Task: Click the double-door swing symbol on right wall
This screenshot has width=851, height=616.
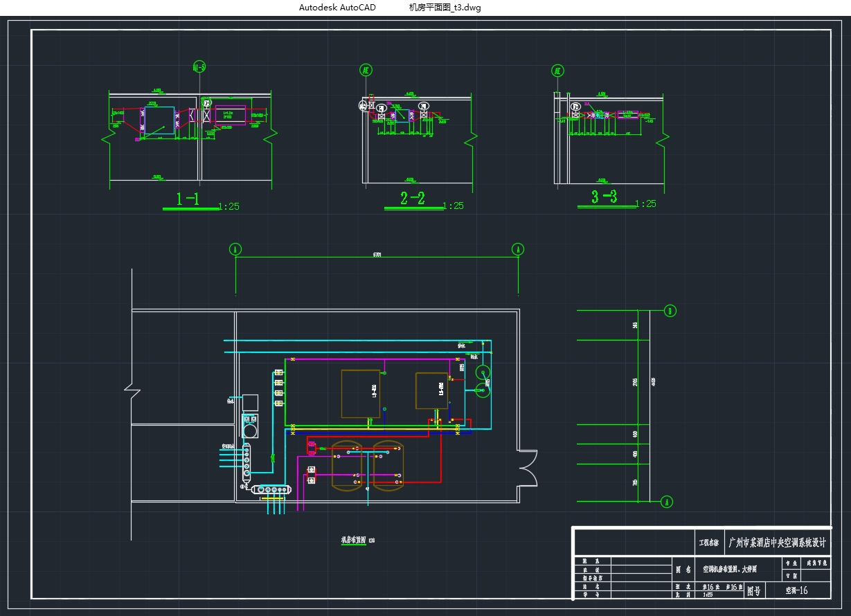Action: coord(528,468)
